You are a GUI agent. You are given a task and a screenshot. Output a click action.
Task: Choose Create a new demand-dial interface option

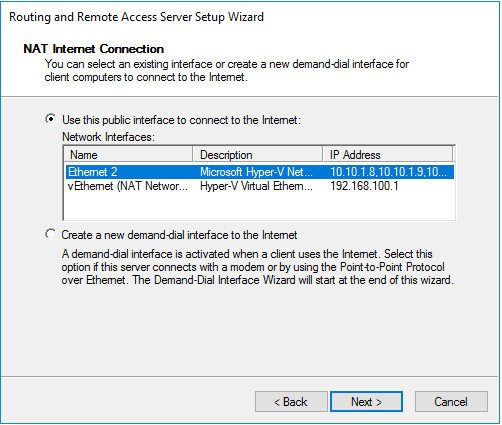[51, 234]
